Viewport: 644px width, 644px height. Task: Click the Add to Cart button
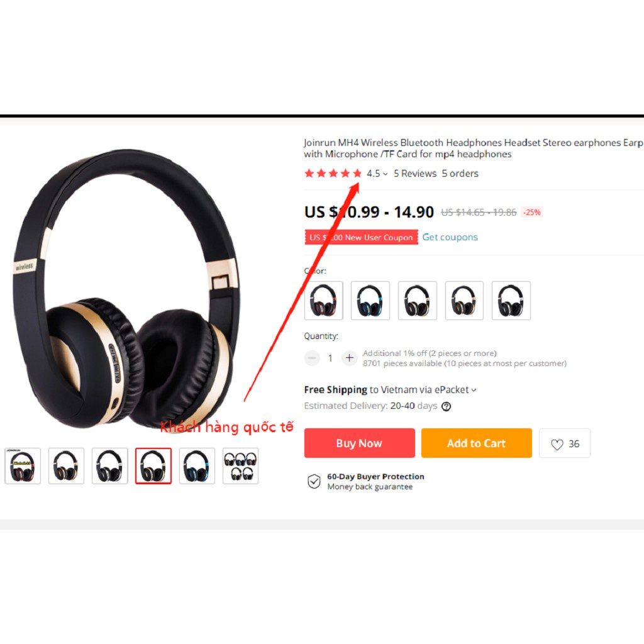click(477, 443)
